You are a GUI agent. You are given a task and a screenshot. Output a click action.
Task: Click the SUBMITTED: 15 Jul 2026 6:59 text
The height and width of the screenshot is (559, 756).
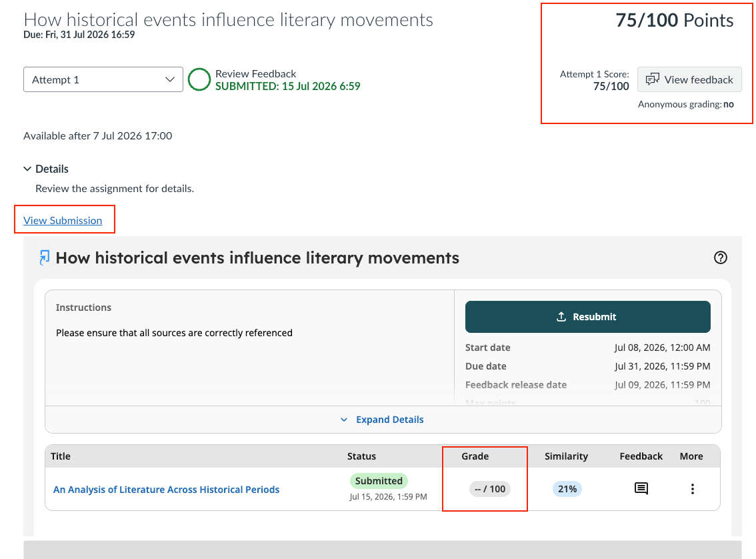coord(288,86)
